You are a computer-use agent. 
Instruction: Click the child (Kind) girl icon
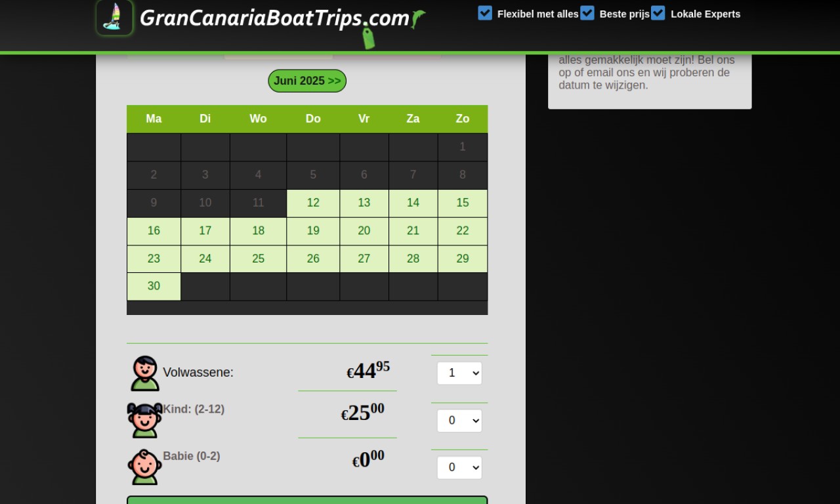pyautogui.click(x=144, y=420)
